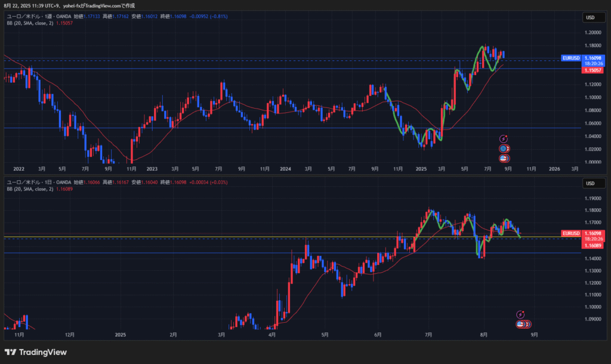This screenshot has height=364, width=611.
Task: Click the daily low value 1.16040
Action: point(149,183)
